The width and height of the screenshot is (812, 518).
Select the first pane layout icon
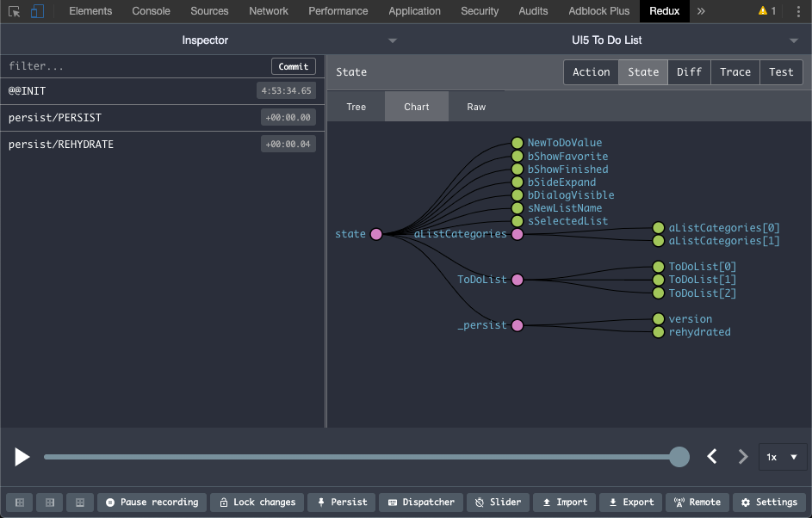point(19,502)
